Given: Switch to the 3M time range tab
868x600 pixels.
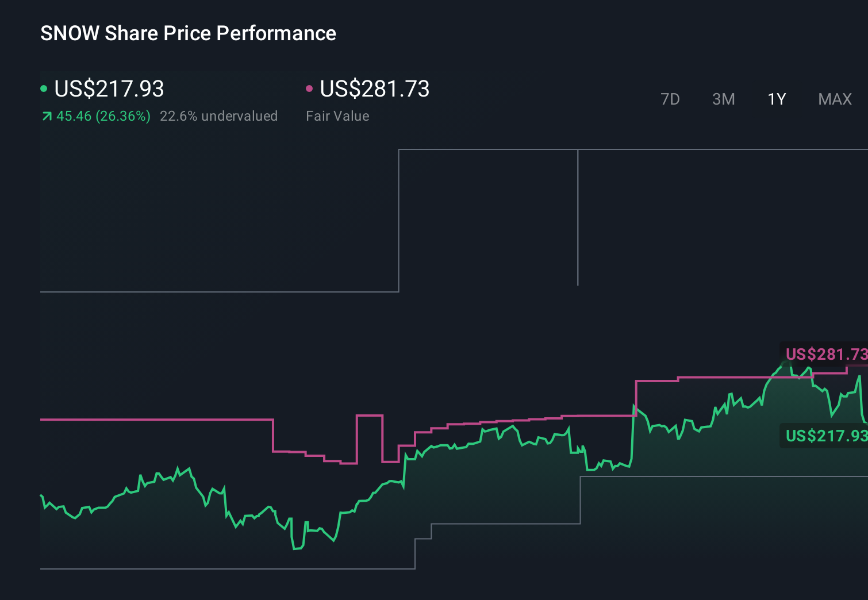Looking at the screenshot, I should pyautogui.click(x=723, y=99).
